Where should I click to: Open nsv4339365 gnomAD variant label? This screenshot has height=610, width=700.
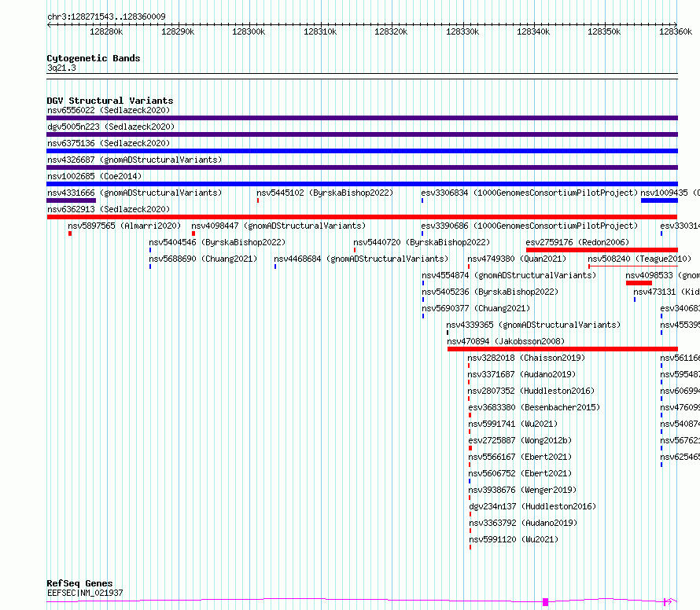(533, 325)
